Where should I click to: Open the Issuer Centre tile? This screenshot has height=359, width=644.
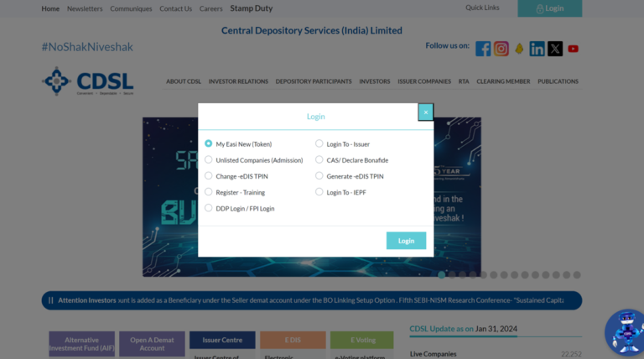coord(222,340)
